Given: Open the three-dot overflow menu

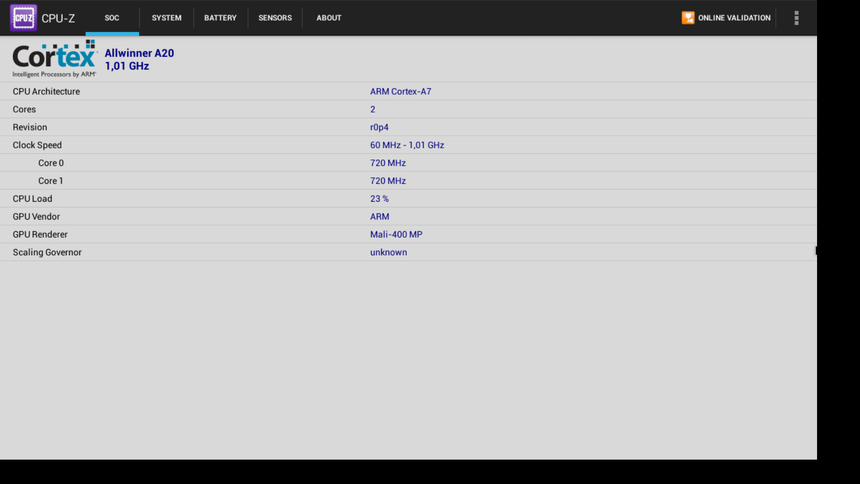Looking at the screenshot, I should (x=796, y=18).
